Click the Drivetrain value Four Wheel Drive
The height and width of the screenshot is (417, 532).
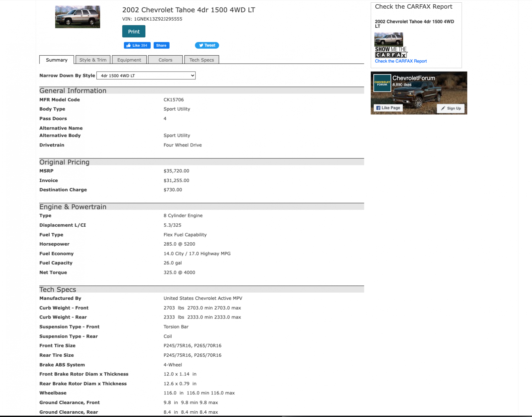[x=183, y=145]
